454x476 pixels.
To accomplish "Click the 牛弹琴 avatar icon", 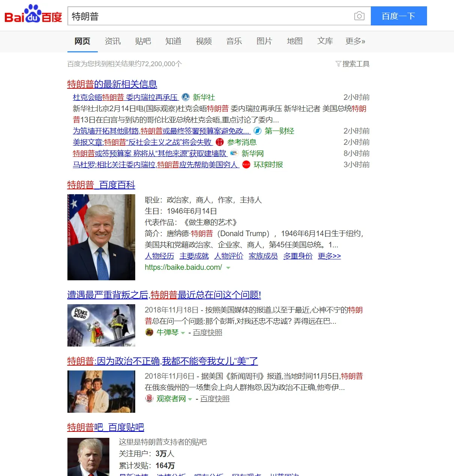I will point(149,332).
